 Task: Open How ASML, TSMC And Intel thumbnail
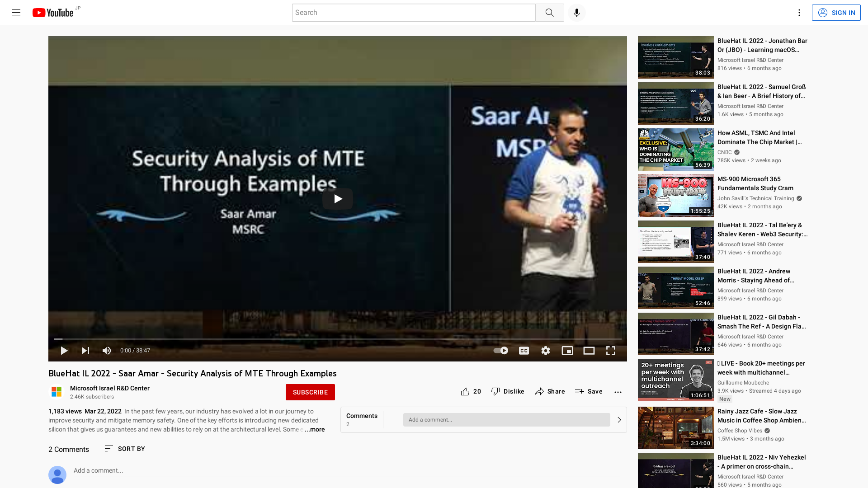tap(675, 150)
